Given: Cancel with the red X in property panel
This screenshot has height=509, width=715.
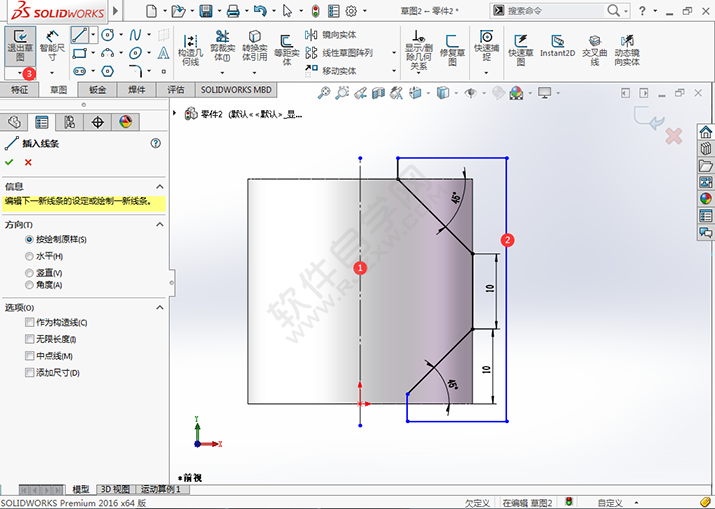Looking at the screenshot, I should pos(28,162).
